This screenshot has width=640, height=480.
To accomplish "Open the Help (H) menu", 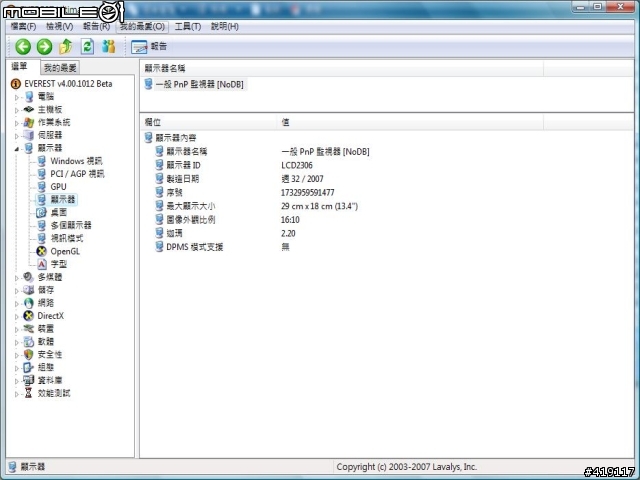I will (x=224, y=27).
